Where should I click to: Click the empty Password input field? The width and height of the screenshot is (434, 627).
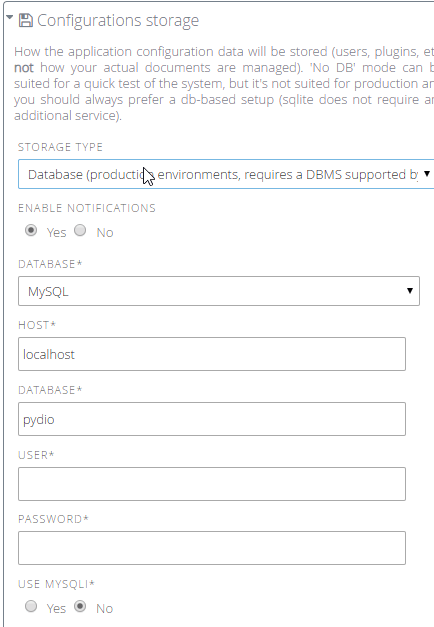pyautogui.click(x=212, y=548)
